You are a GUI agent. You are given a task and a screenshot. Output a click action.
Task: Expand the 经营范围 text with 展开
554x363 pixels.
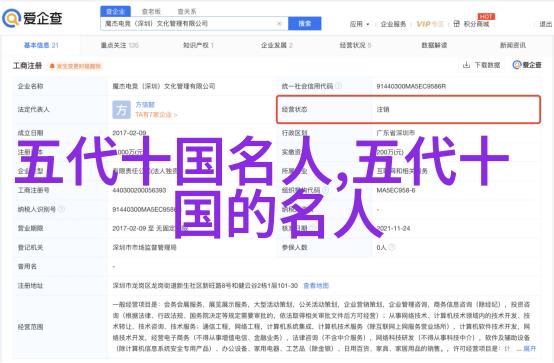pos(530,349)
